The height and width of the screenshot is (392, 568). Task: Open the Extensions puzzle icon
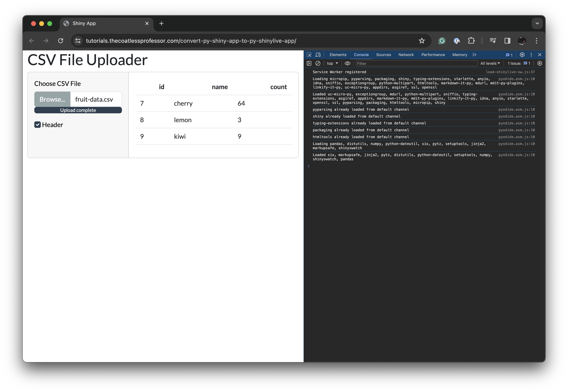(471, 41)
